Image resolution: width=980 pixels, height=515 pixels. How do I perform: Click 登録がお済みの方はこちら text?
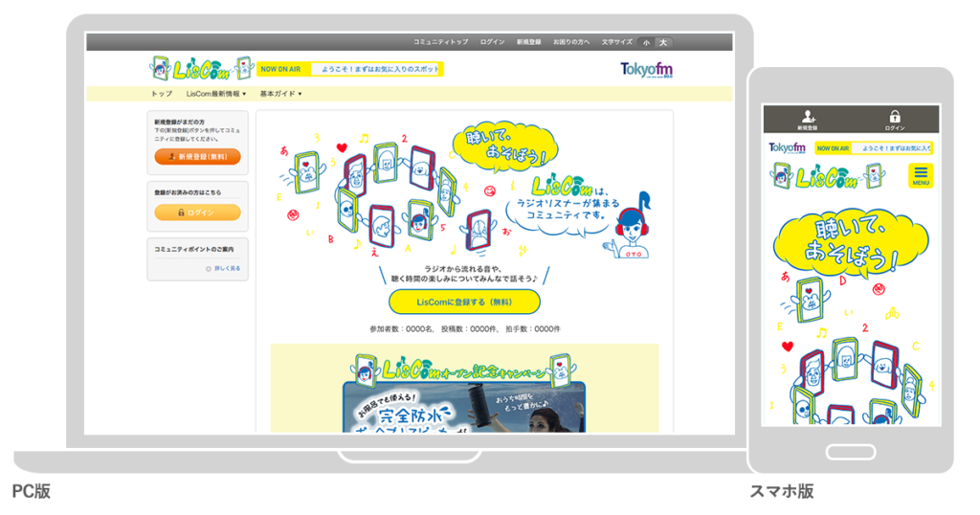[188, 192]
